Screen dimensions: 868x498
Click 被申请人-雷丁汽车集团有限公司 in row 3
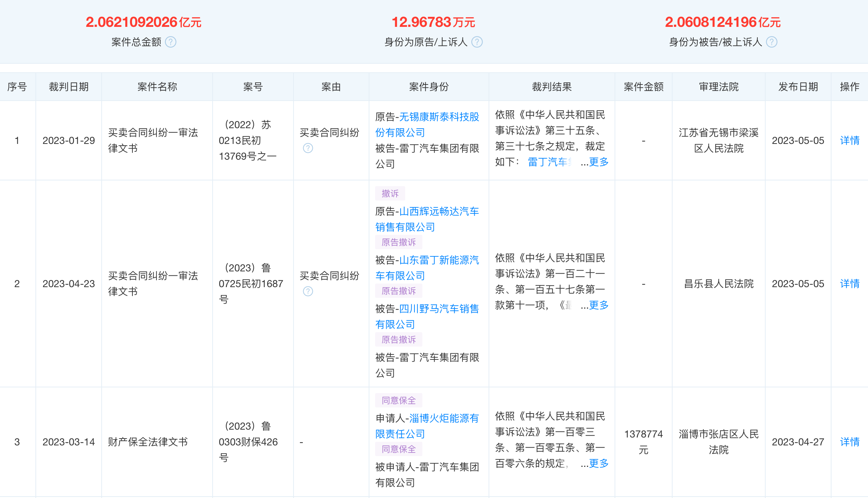(x=427, y=475)
